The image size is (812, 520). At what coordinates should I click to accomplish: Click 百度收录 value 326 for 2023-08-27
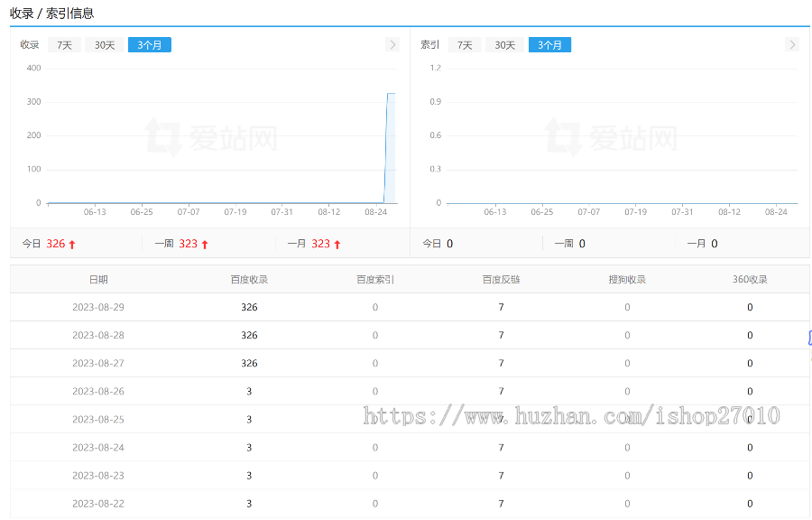pos(249,363)
